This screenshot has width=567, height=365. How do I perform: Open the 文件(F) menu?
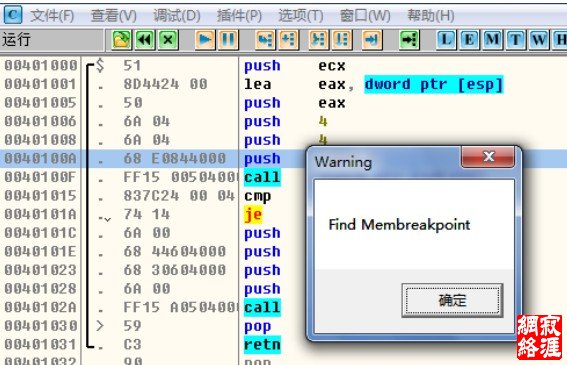[x=52, y=16]
